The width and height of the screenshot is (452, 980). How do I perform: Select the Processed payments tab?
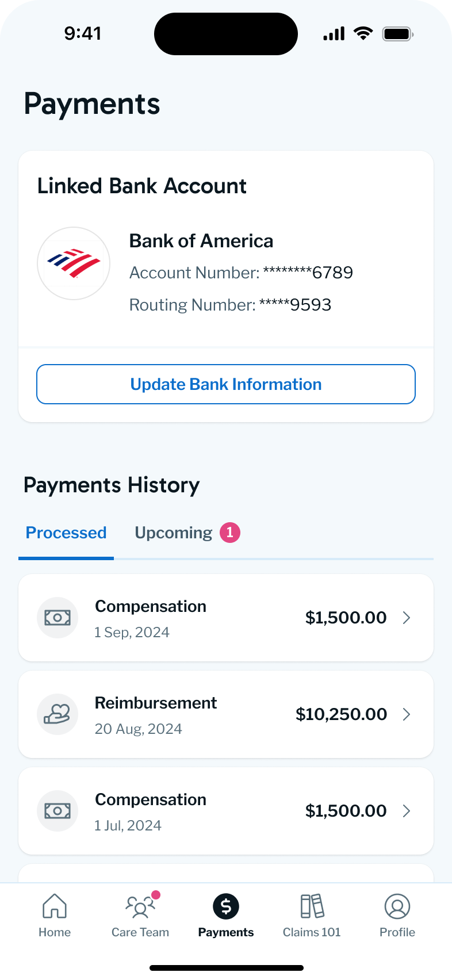tap(66, 533)
